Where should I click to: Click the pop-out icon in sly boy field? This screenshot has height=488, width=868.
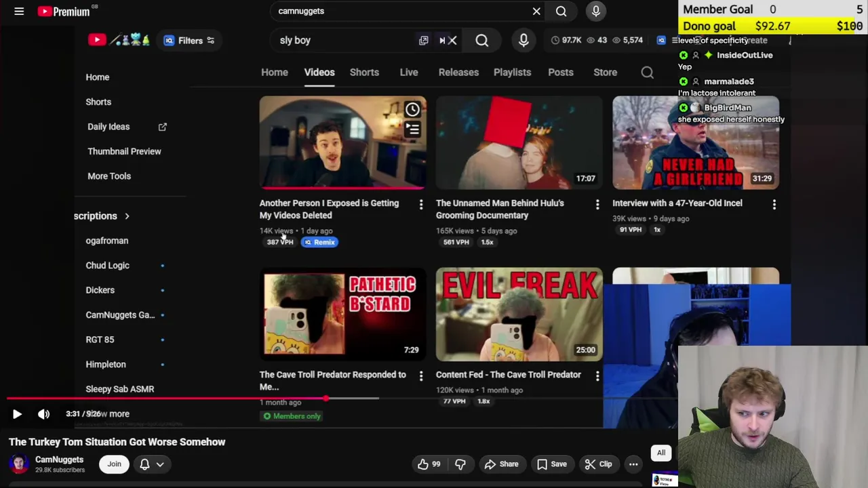(x=424, y=40)
